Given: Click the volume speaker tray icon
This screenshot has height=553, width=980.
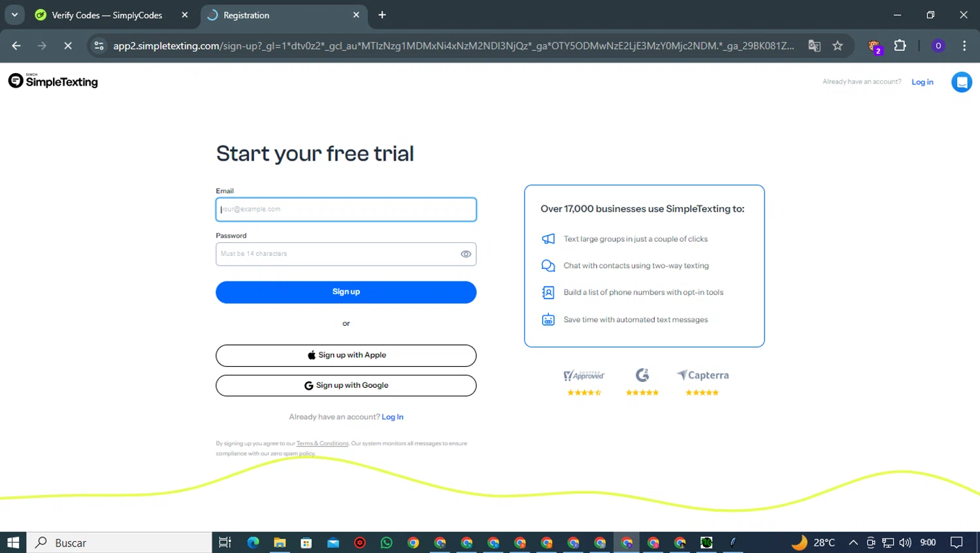Looking at the screenshot, I should [905, 543].
